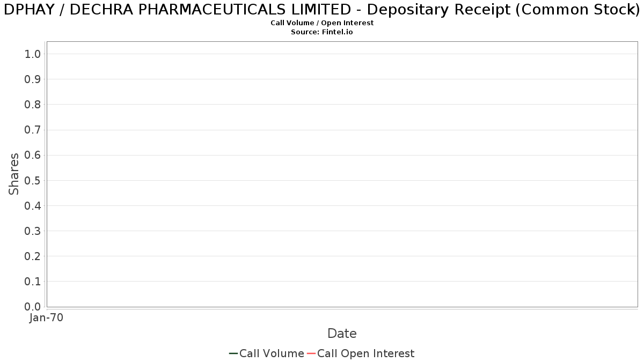
Task: Select the 0.5 y-axis tick label
Action: [33, 180]
